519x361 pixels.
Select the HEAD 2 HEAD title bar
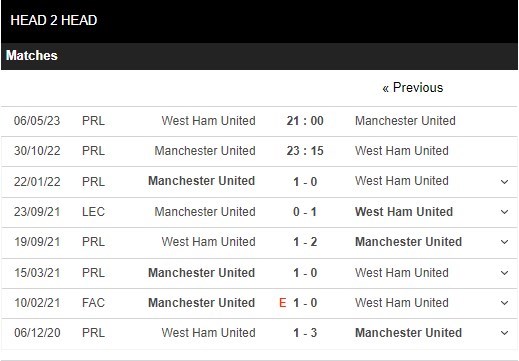coord(259,21)
